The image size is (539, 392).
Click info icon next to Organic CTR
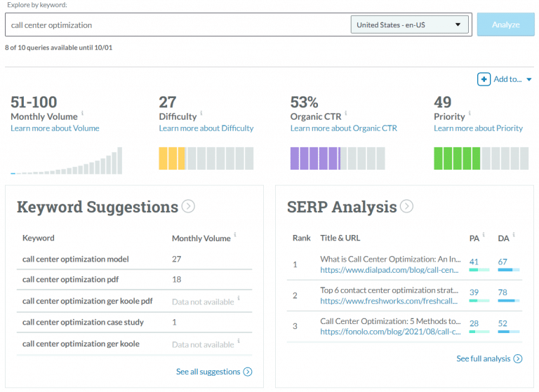pos(346,114)
